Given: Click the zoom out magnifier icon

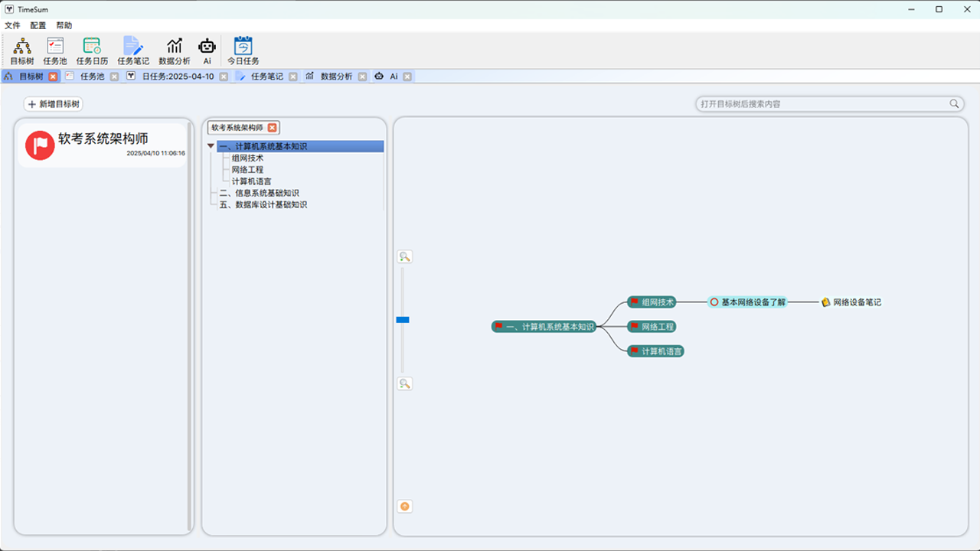Looking at the screenshot, I should 404,384.
